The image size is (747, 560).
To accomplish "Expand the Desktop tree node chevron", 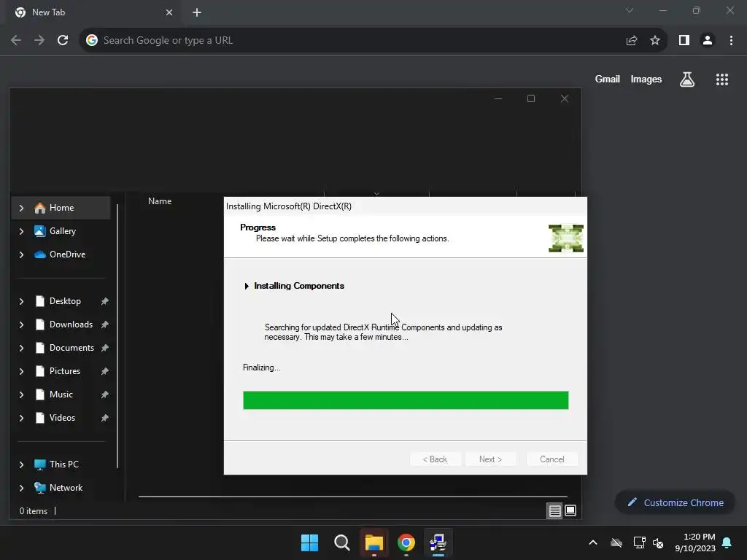I will click(x=21, y=301).
